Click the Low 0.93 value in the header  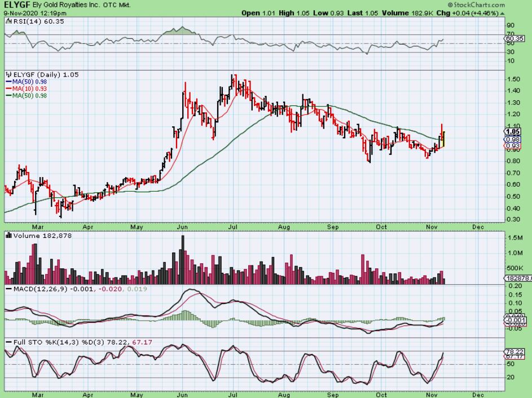tap(328, 13)
